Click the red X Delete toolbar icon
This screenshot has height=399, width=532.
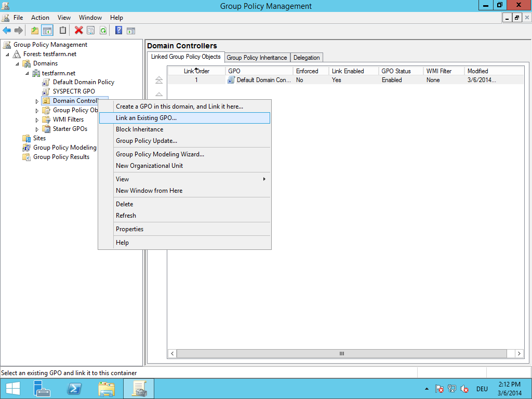tap(79, 31)
